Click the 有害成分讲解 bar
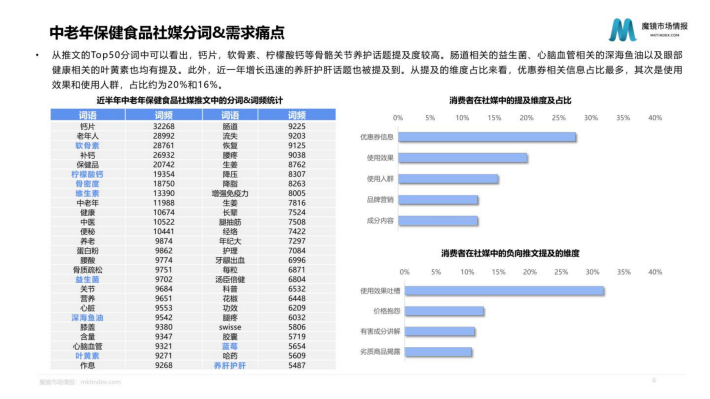 [440, 332]
